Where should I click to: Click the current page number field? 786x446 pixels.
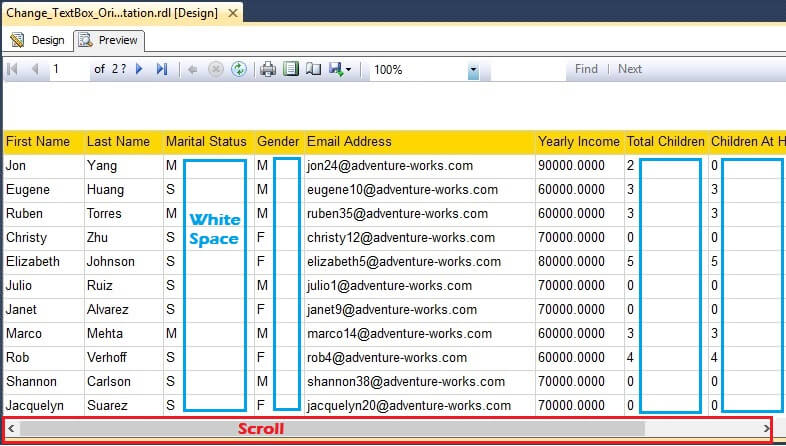69,69
